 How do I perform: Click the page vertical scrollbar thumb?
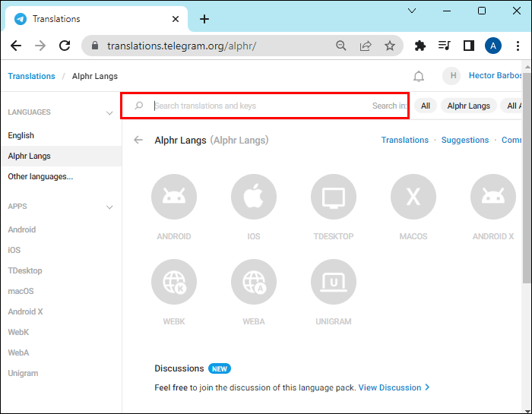click(526, 178)
